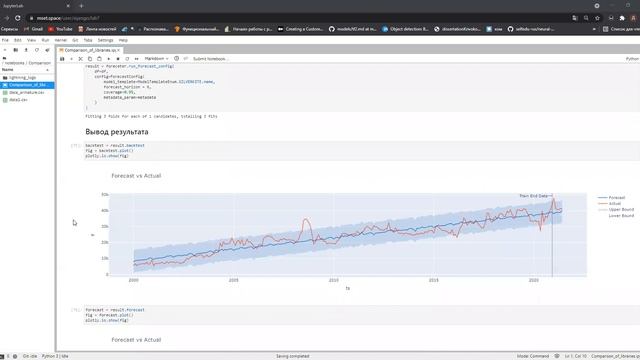Open a new browser tab with the plus icon

81,6
